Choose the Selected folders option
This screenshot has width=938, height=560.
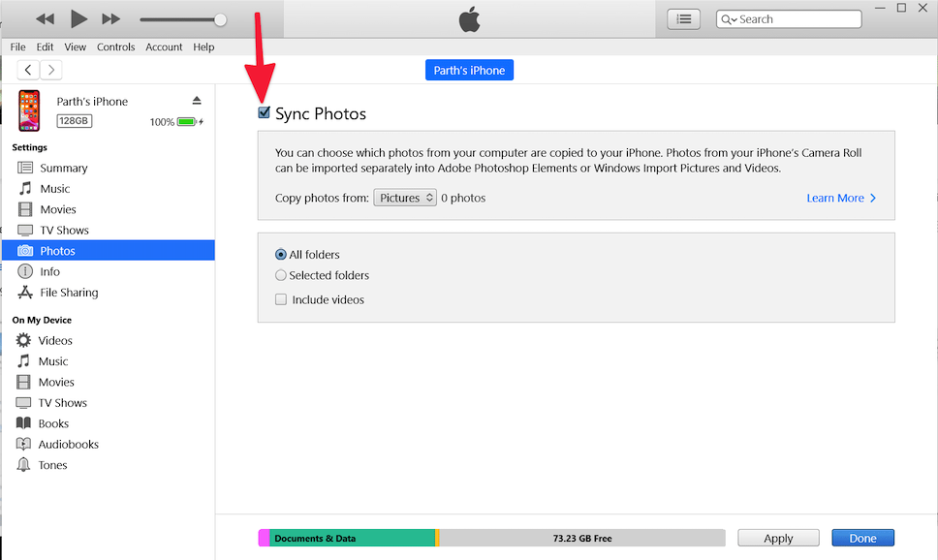tap(281, 275)
